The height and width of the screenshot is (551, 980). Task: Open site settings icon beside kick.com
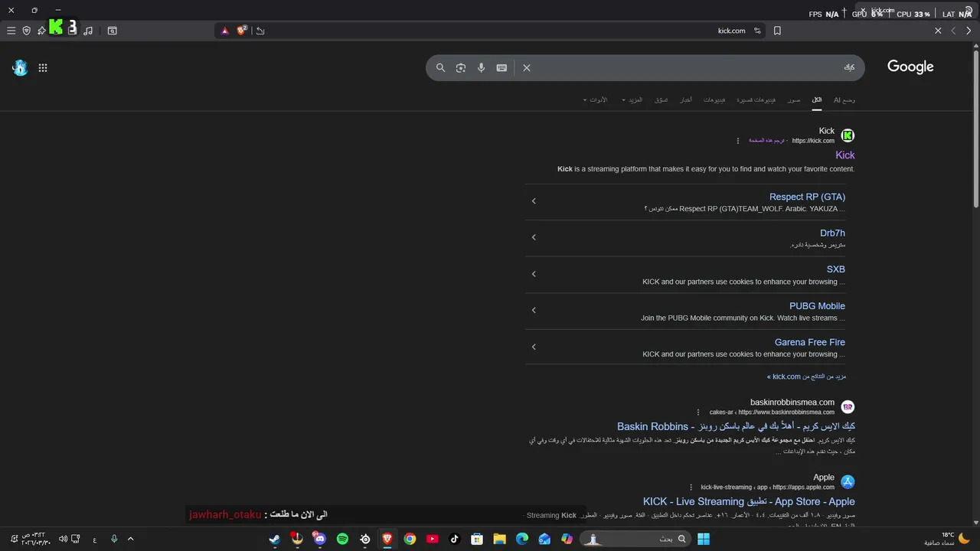pos(757,31)
